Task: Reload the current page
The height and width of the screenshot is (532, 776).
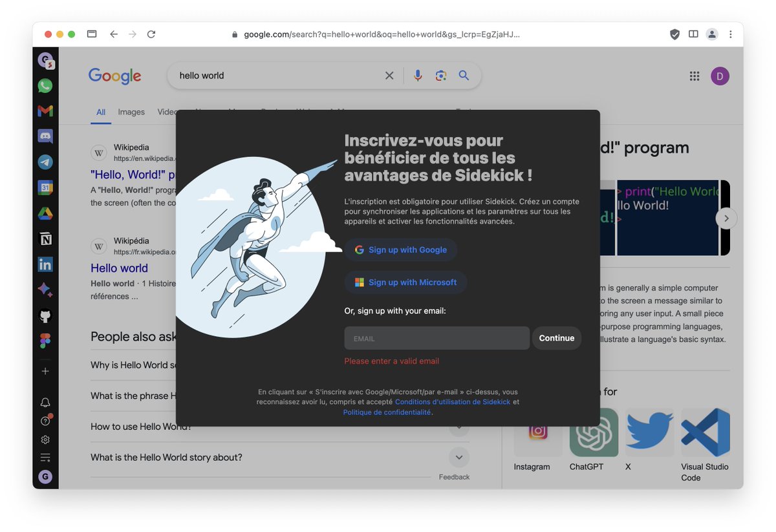Action: pyautogui.click(x=151, y=34)
